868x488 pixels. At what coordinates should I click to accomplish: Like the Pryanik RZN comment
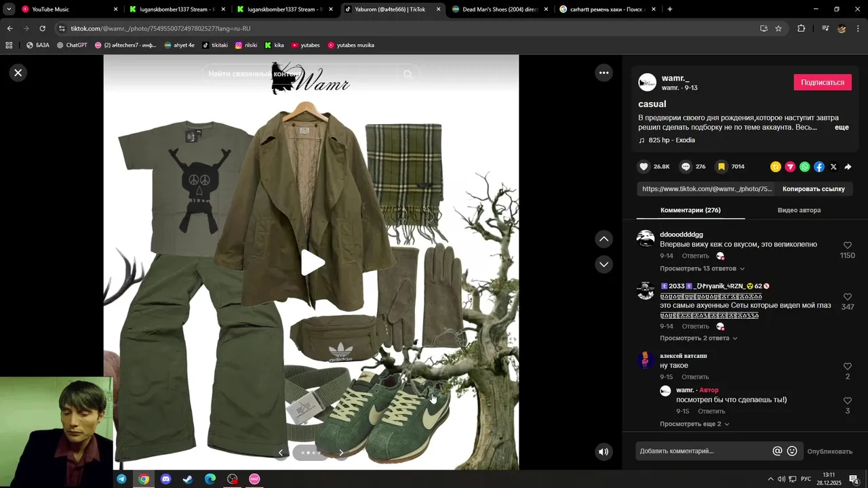coord(848,297)
